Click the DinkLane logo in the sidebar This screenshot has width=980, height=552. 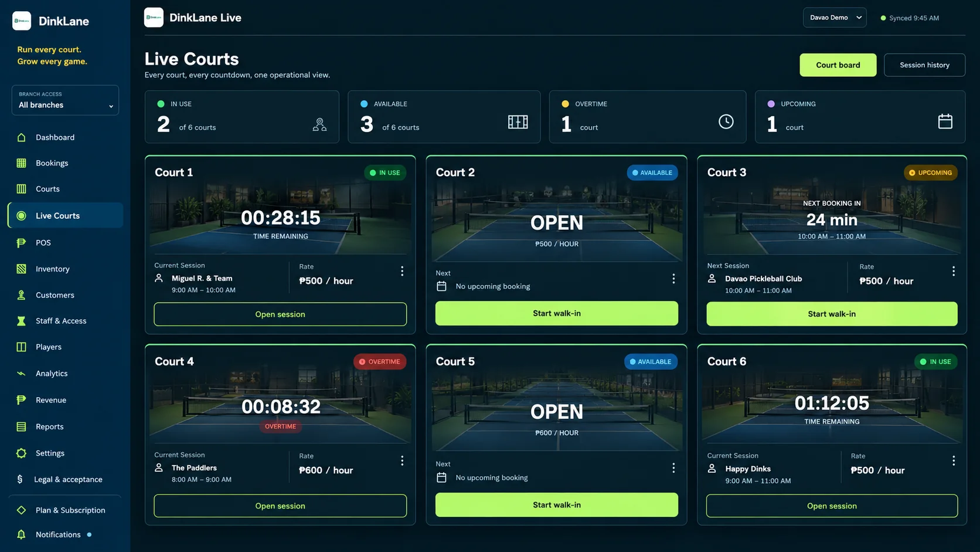[x=22, y=21]
